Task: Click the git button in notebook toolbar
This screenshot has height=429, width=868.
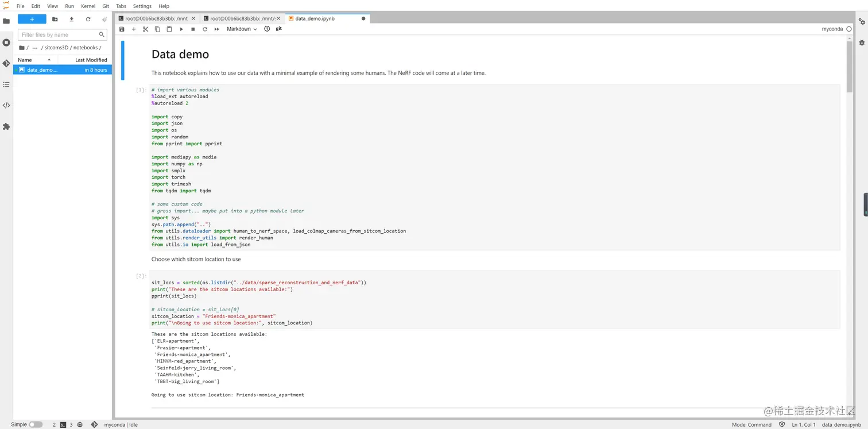Action: point(279,29)
